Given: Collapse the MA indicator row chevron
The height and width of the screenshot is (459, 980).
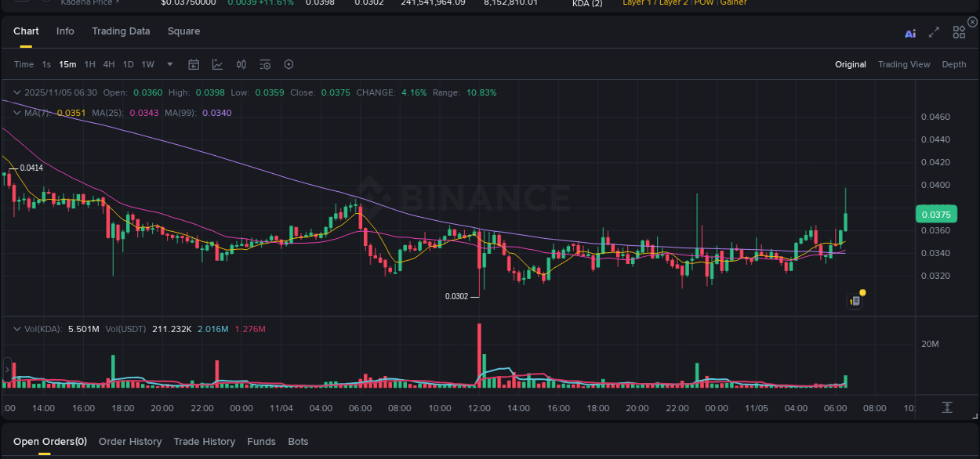Looking at the screenshot, I should point(17,112).
